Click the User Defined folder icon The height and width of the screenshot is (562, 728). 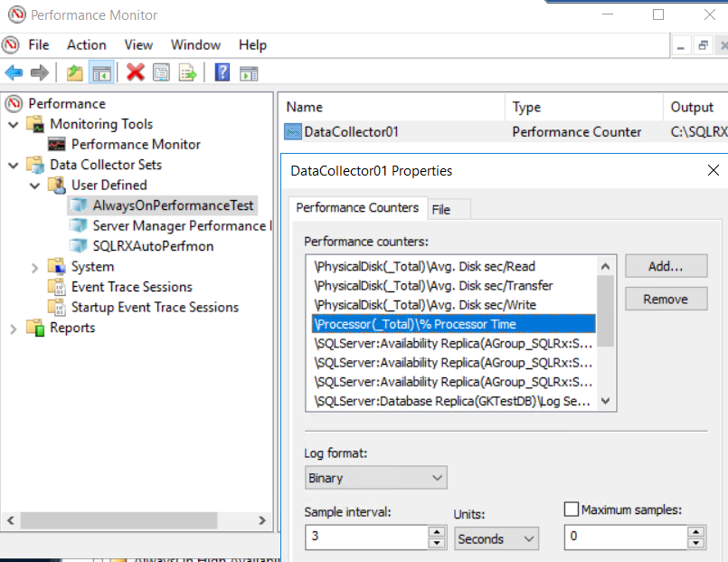click(x=57, y=185)
